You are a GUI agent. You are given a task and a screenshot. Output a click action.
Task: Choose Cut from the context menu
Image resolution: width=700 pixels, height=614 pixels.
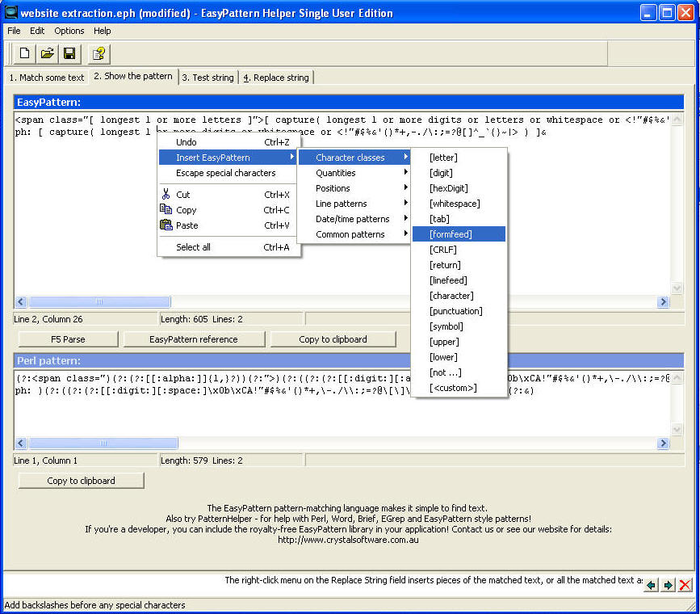coord(229,195)
